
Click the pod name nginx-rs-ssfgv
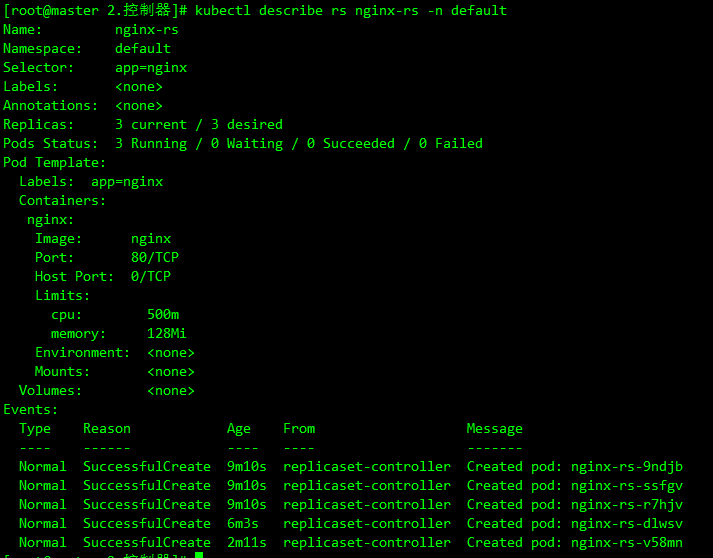point(627,486)
